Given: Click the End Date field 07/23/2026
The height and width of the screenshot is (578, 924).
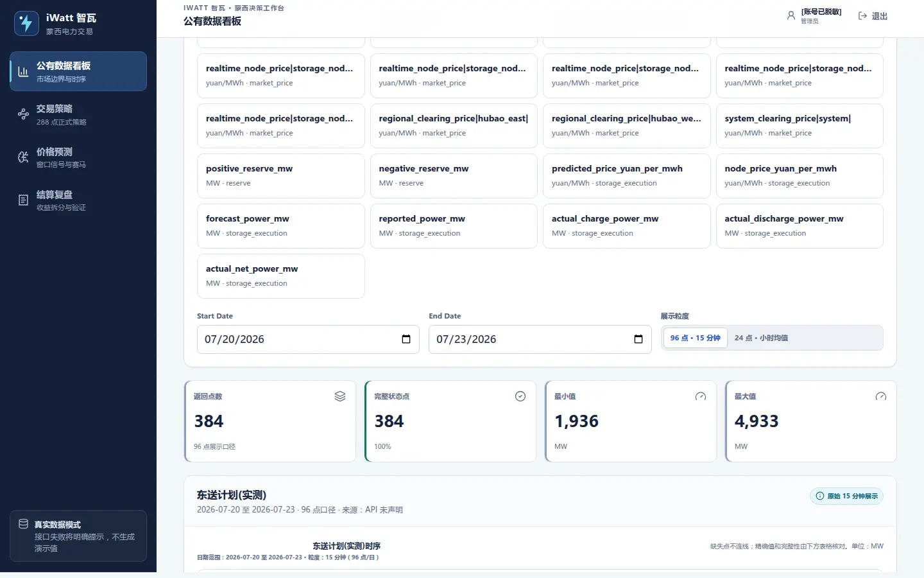Looking at the screenshot, I should point(540,339).
